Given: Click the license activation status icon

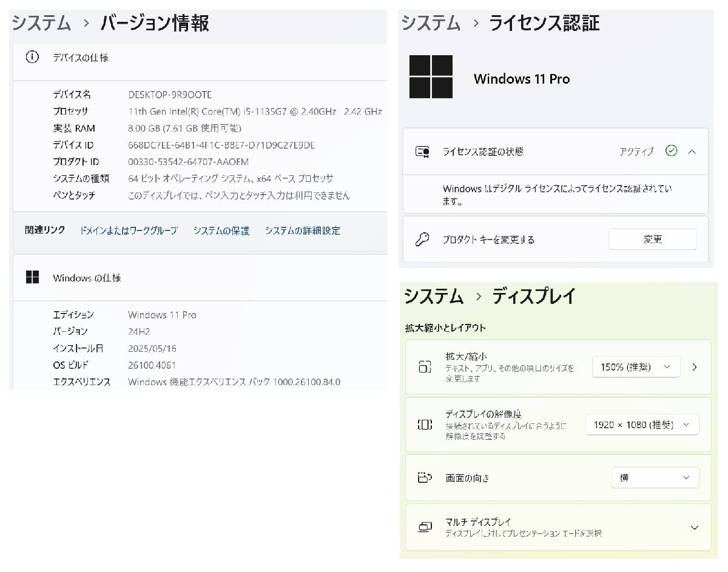Looking at the screenshot, I should pos(421,152).
